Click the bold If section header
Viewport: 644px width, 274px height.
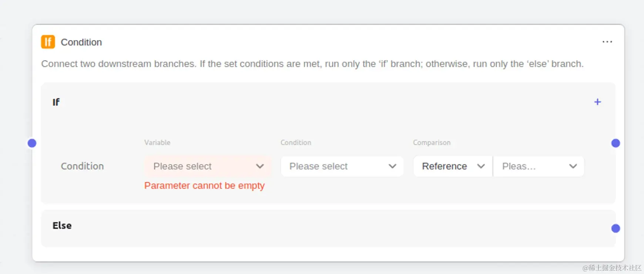pyautogui.click(x=56, y=102)
